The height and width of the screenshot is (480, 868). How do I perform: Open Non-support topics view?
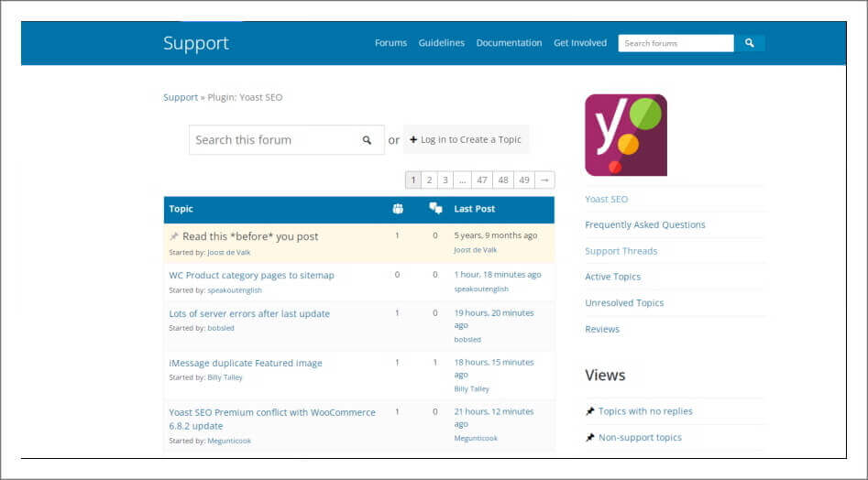[x=640, y=438]
